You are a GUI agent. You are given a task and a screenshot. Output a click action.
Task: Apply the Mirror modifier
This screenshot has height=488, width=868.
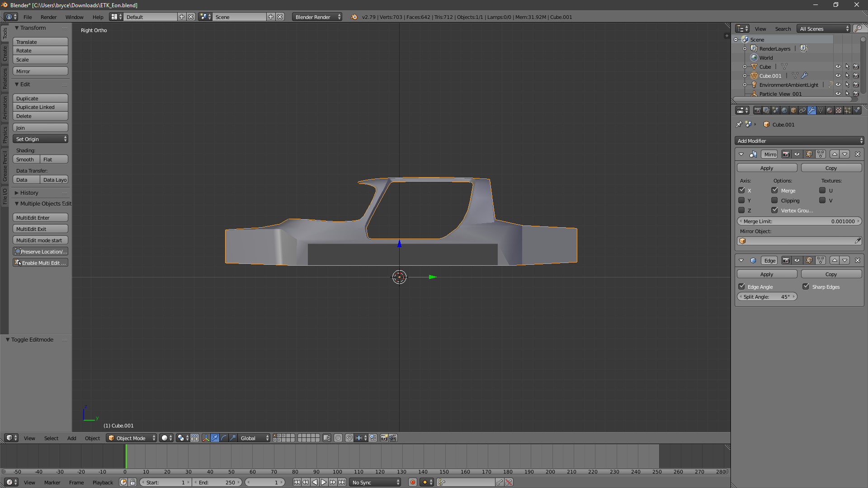[x=767, y=168]
